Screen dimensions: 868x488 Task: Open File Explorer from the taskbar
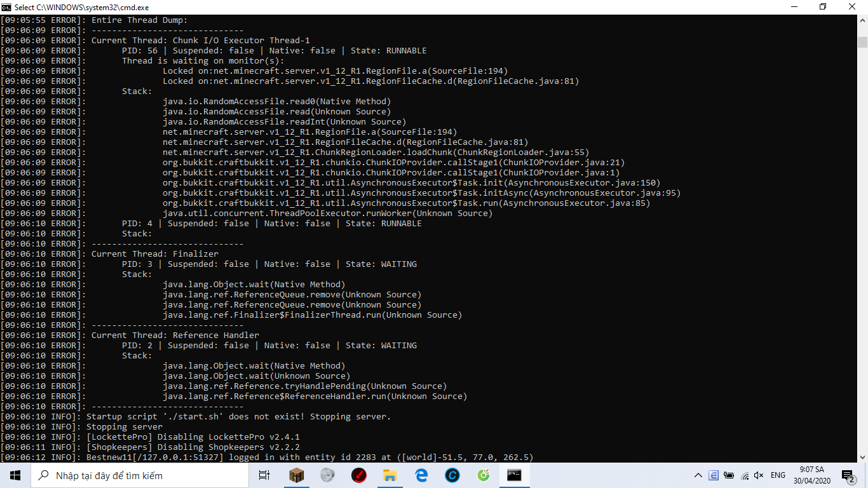pyautogui.click(x=390, y=475)
